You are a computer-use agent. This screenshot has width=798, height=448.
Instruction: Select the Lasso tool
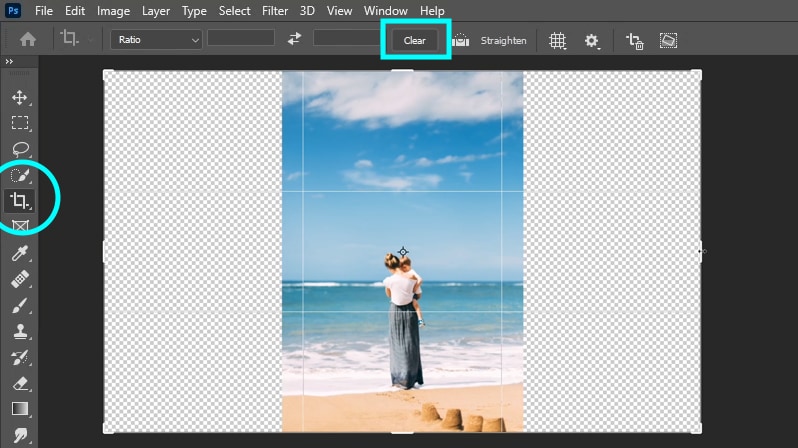(x=20, y=149)
